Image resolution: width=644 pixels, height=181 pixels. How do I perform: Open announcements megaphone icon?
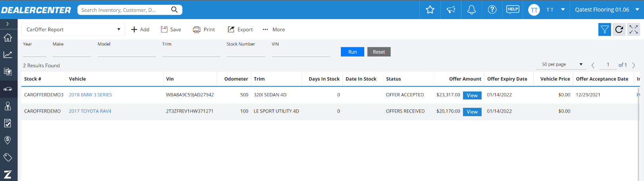[451, 10]
